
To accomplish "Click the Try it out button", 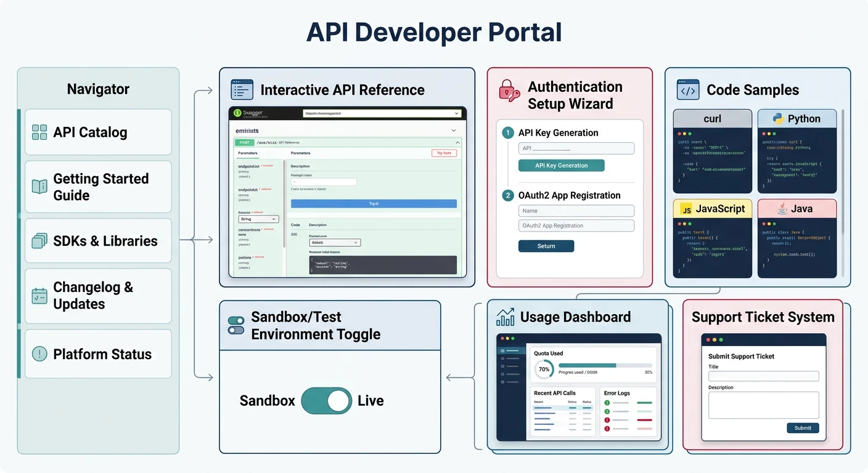I will click(x=444, y=152).
